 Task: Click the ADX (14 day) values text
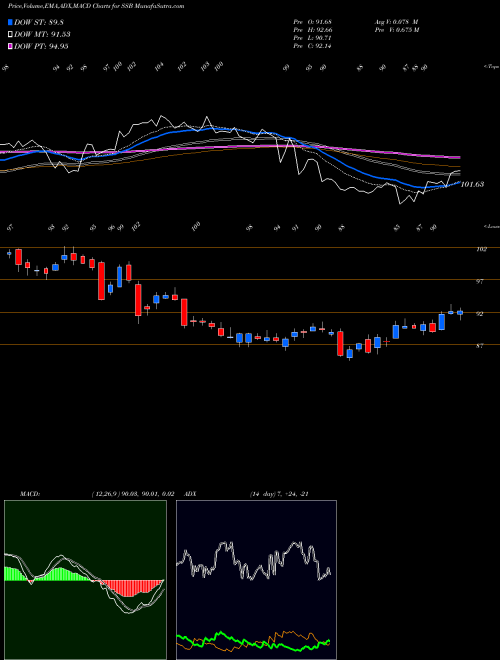(x=279, y=494)
